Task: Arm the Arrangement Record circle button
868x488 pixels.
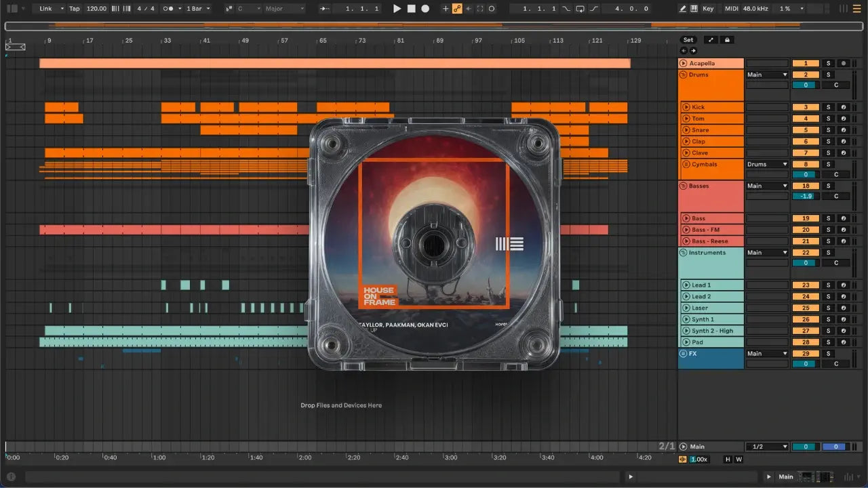Action: [x=425, y=9]
